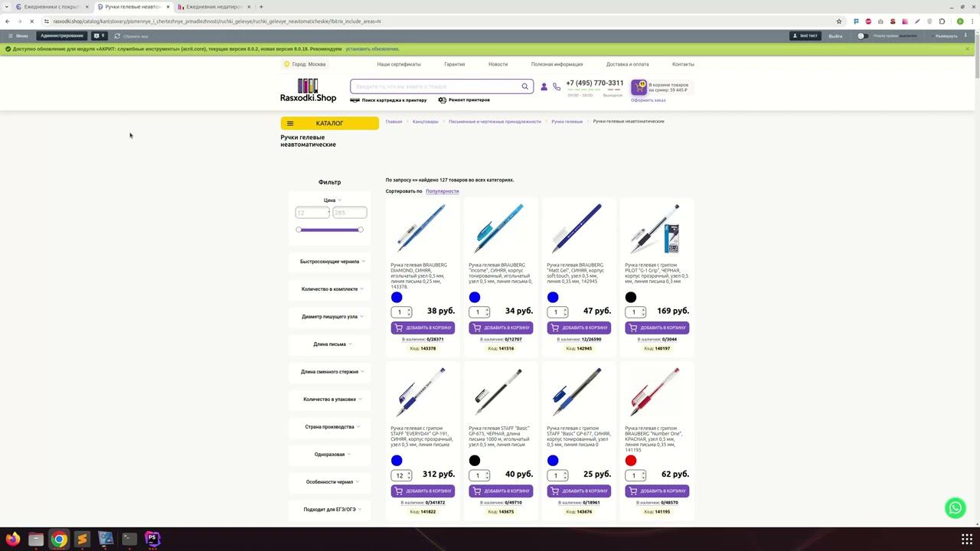Click the maximum price input field
980x551 pixels.
coord(350,213)
